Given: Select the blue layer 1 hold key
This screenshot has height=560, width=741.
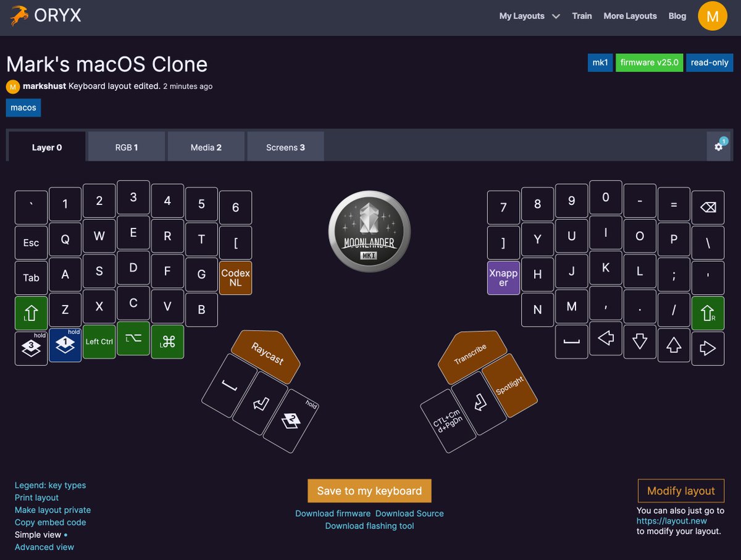Looking at the screenshot, I should [x=65, y=345].
